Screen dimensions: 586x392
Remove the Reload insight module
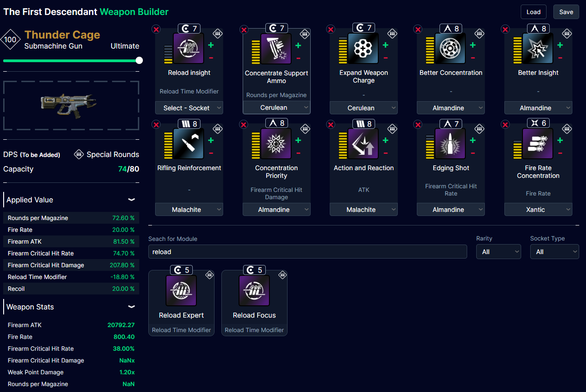point(156,29)
